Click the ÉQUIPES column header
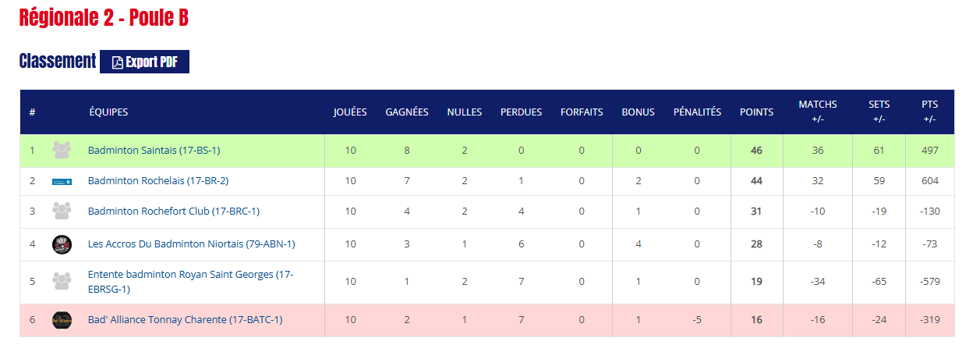 108,112
